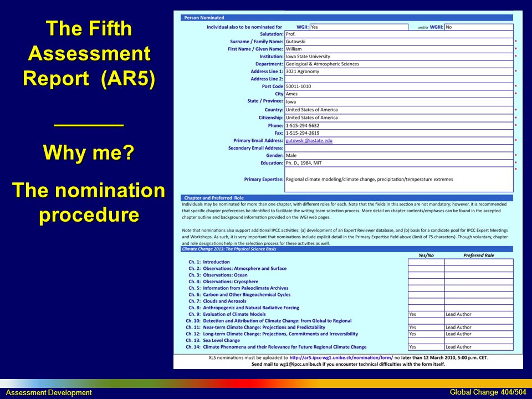Click Climate Change 2013: The Physical Science Basis
The image size is (532, 399).
347,249
